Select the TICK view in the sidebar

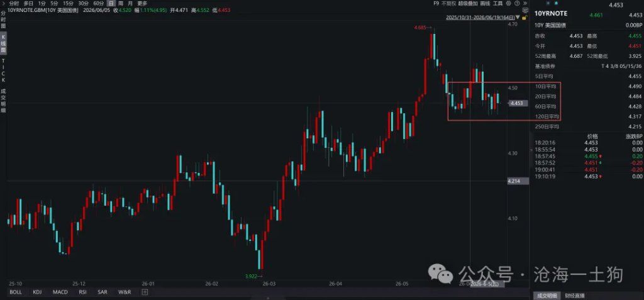tap(3, 70)
